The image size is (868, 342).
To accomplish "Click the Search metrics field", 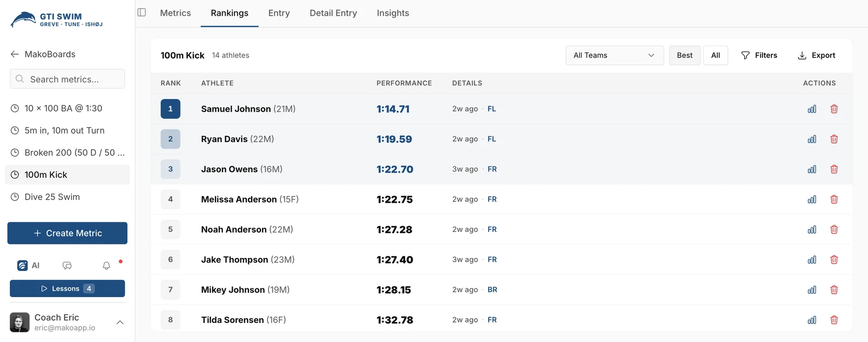I will click(67, 79).
